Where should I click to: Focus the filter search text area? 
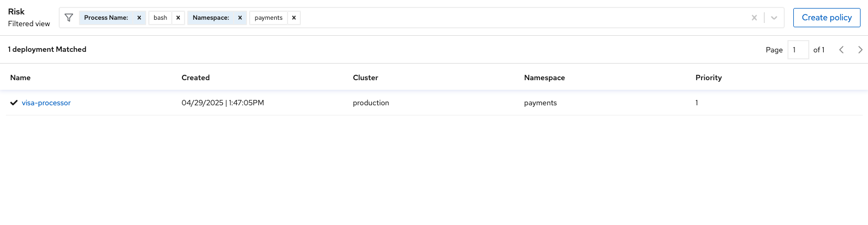click(x=523, y=18)
